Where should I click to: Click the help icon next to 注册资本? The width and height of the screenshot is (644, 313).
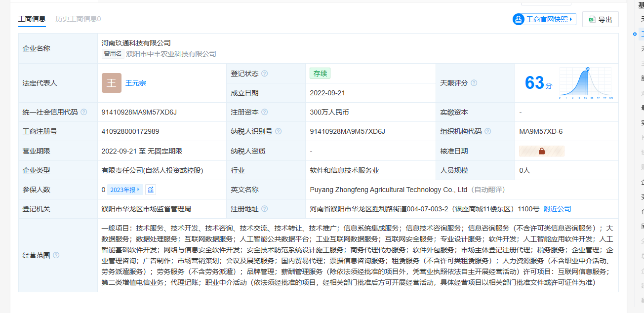click(265, 112)
